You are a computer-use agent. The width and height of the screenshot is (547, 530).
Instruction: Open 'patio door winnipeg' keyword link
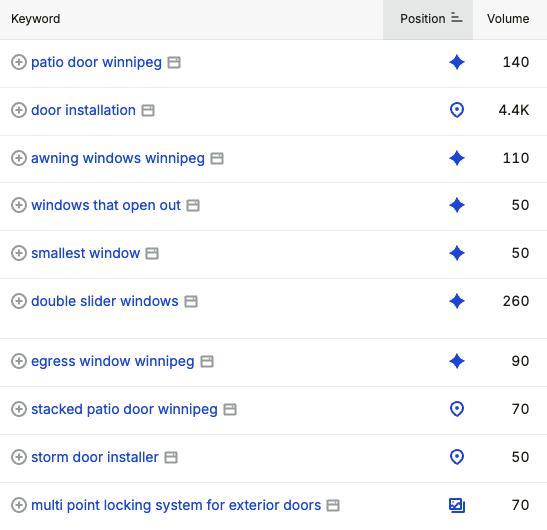96,62
